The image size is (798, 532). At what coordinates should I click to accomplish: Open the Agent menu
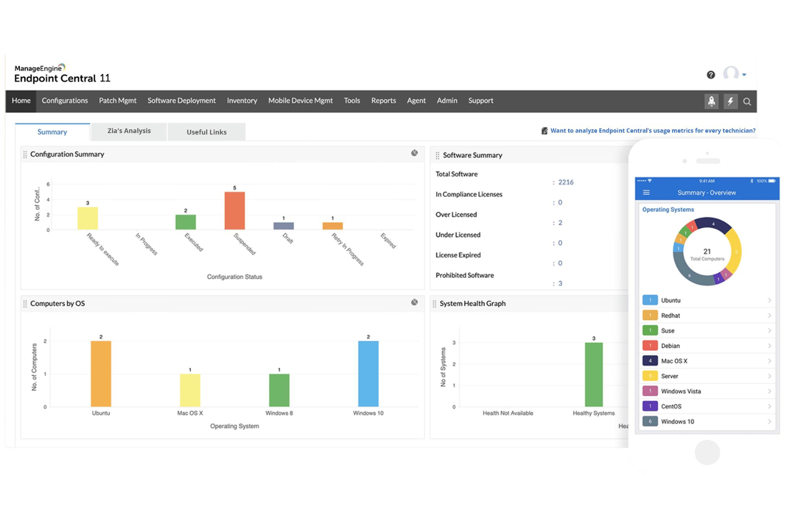click(x=416, y=101)
